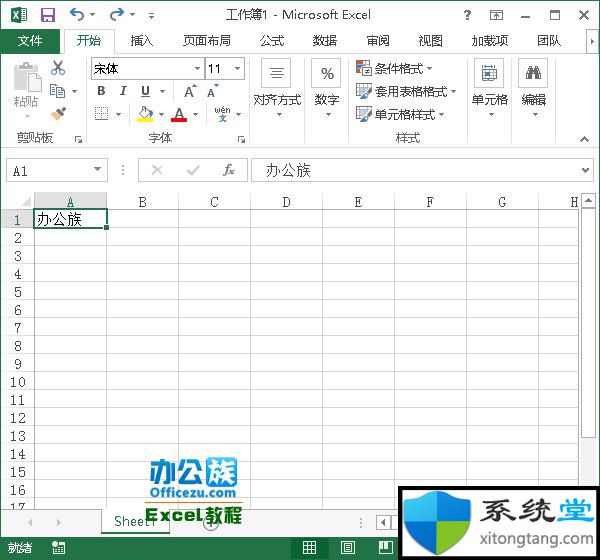Switch to the 插入 insert tab
The image size is (600, 560).
point(142,41)
